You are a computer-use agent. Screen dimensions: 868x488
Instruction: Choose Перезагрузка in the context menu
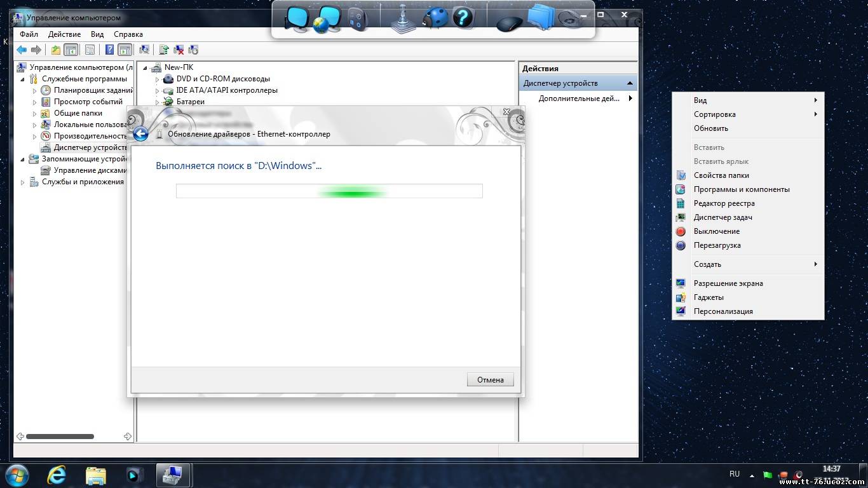(x=749, y=245)
